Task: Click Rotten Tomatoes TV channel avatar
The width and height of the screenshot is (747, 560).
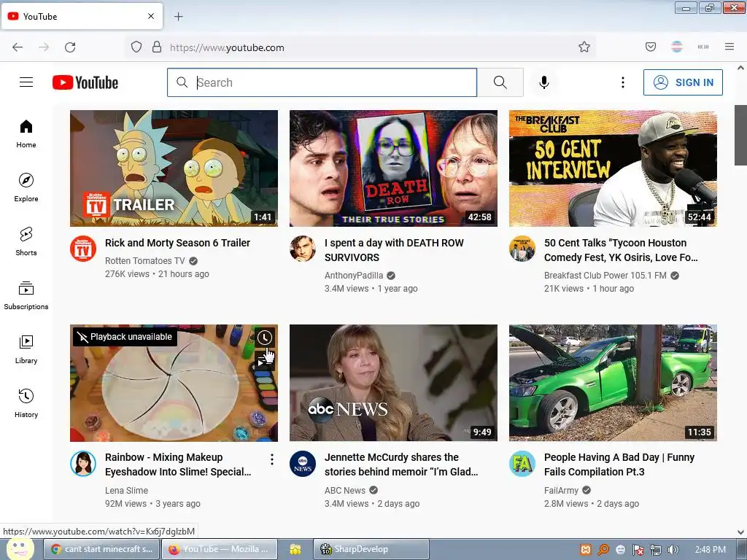Action: click(x=83, y=249)
